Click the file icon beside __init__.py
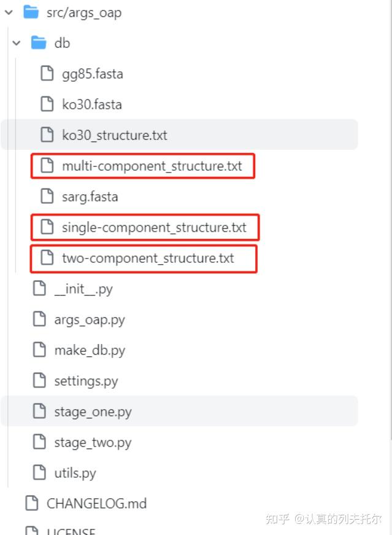Viewport: 392px width, 535px height. point(39,289)
